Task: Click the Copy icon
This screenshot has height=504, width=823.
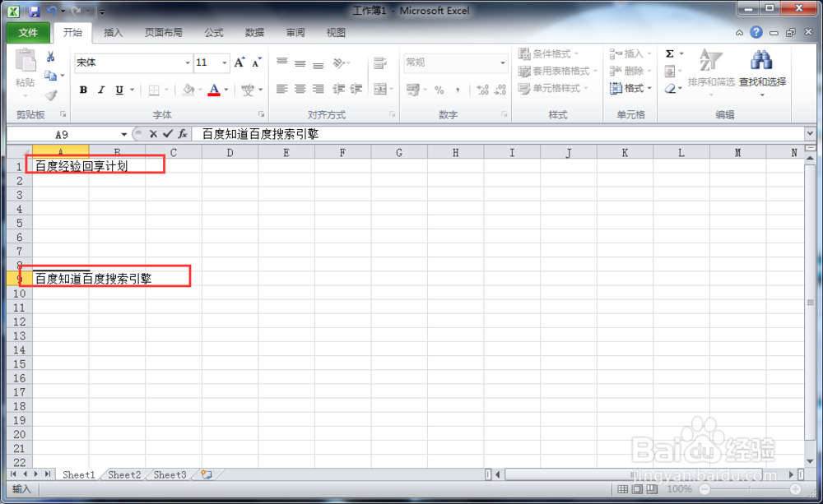Action: click(x=50, y=76)
